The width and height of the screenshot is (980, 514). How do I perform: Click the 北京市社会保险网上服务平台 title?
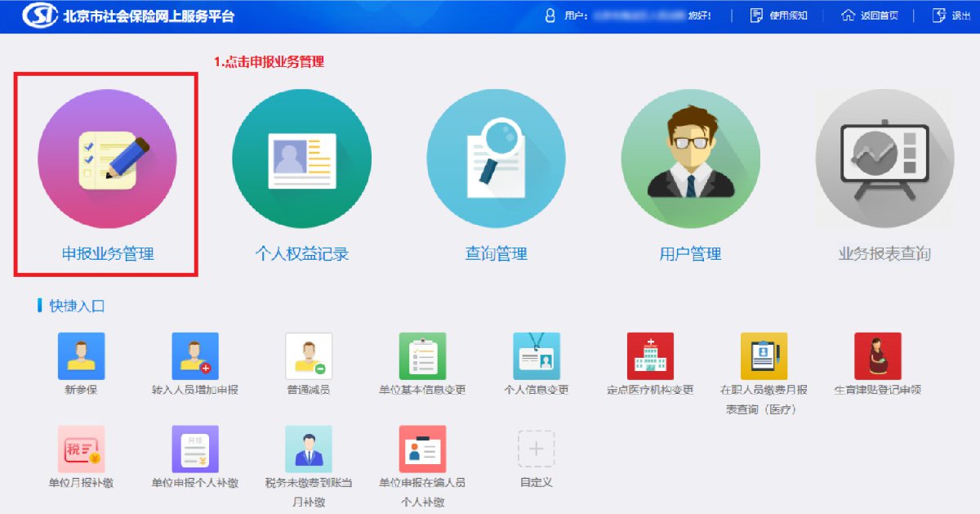[x=149, y=16]
